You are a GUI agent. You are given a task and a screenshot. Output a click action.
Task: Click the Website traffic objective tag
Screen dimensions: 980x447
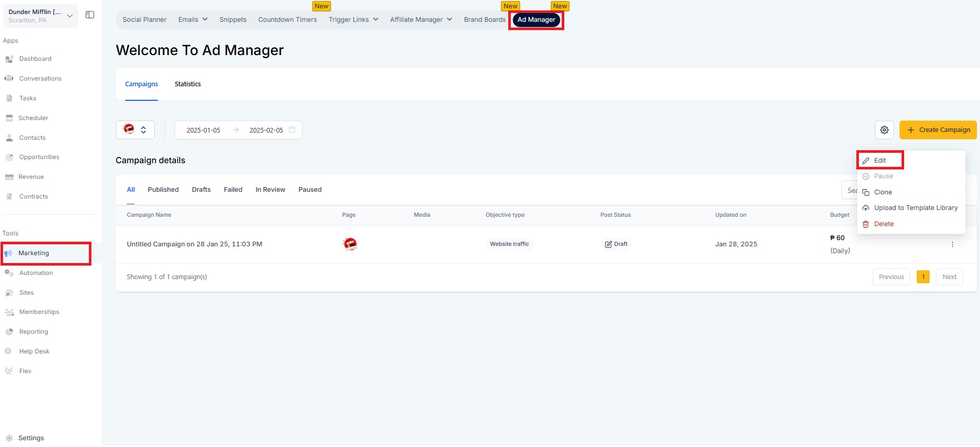[509, 244]
